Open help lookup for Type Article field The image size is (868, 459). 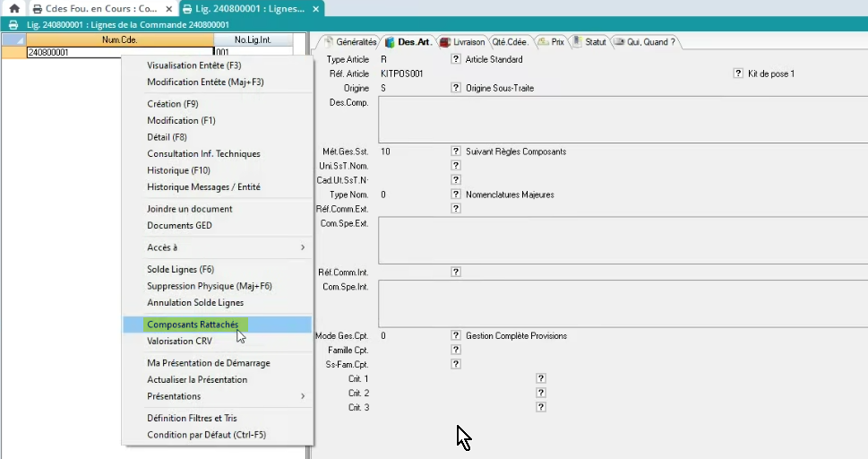coord(456,59)
